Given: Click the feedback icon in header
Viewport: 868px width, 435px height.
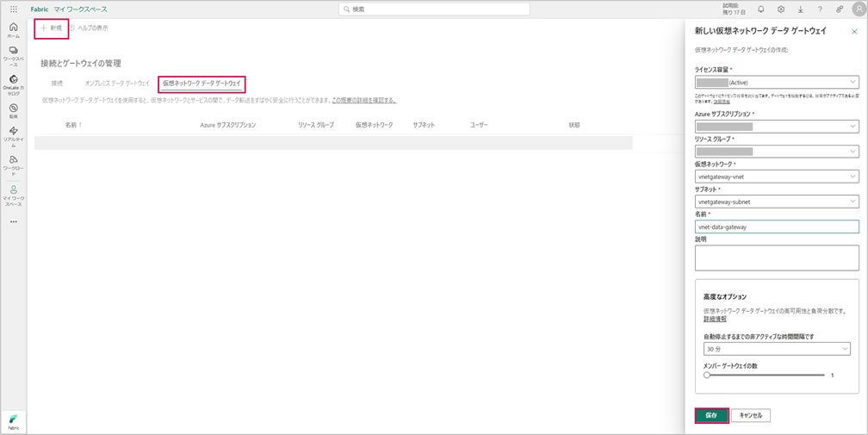Looking at the screenshot, I should coord(840,9).
